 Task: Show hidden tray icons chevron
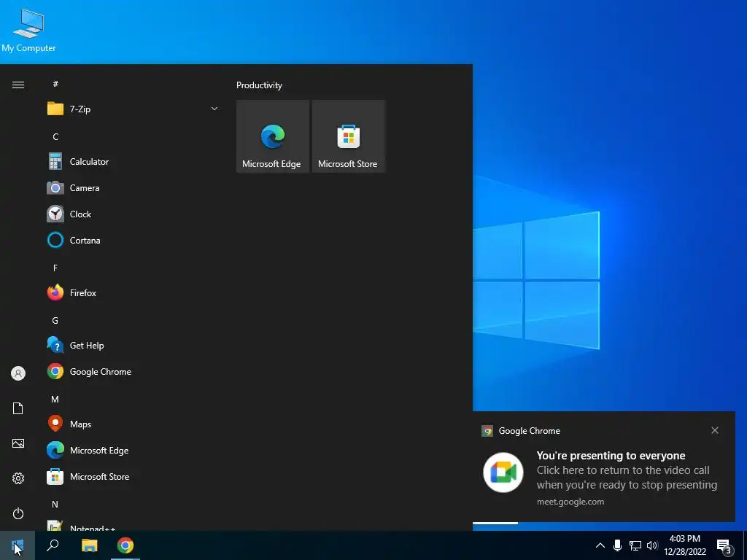[600, 545]
